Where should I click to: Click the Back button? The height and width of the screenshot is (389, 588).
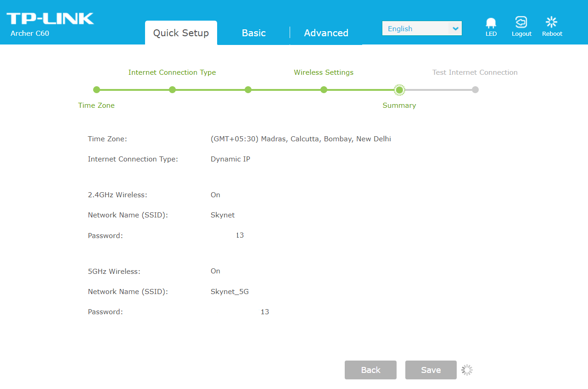370,370
